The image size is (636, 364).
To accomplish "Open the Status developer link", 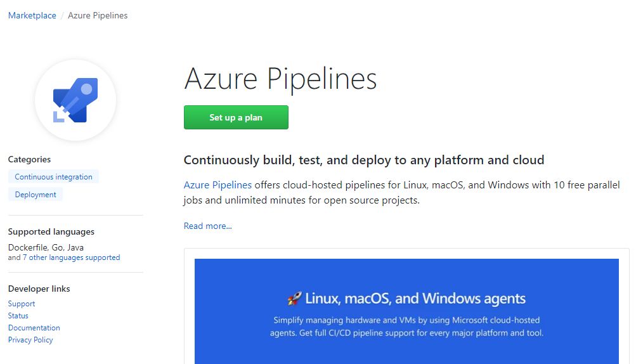I will point(18,315).
